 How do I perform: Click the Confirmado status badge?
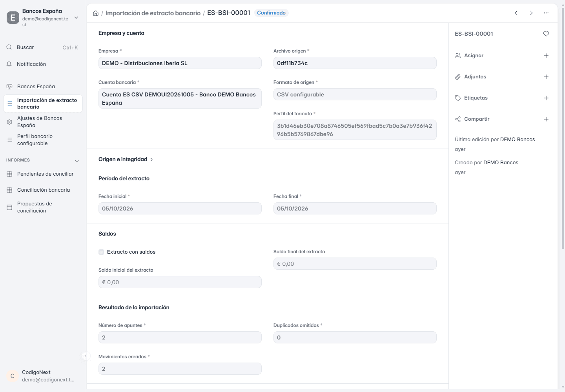pyautogui.click(x=272, y=13)
